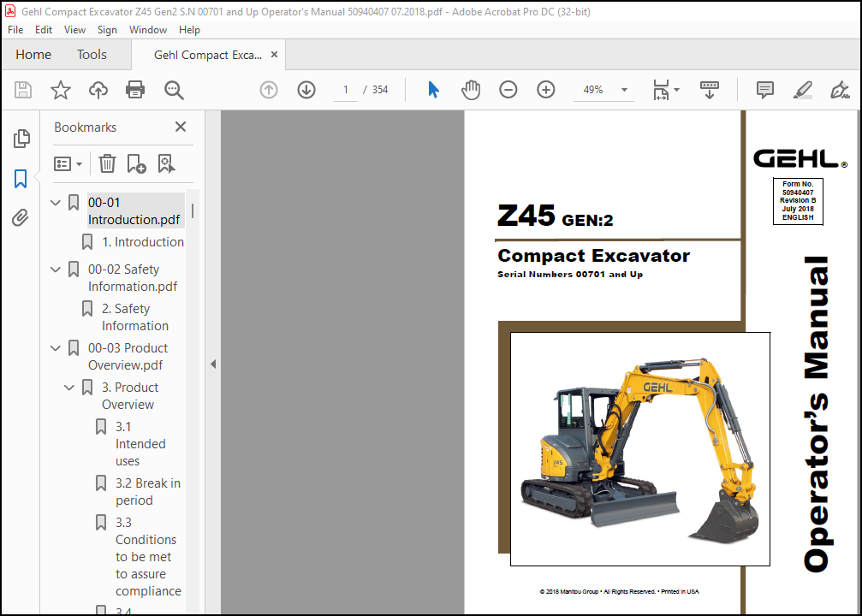Open the Sign menu
Viewport: 862px width, 616px height.
(x=107, y=30)
